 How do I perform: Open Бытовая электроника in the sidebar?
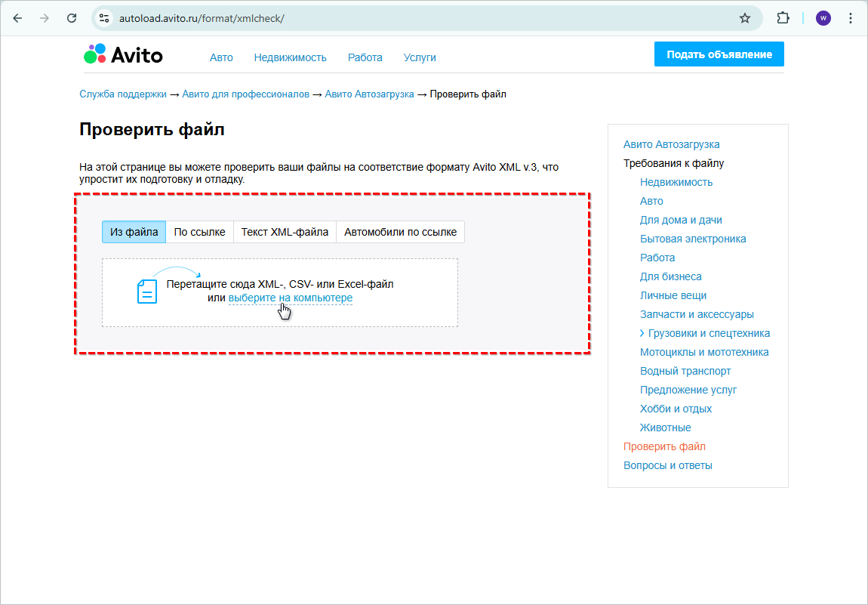692,239
